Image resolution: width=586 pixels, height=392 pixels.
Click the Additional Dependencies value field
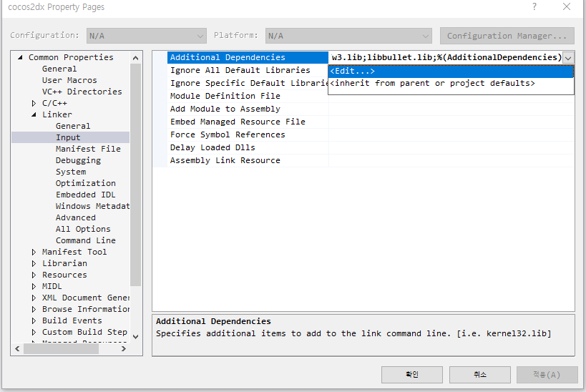coord(446,57)
